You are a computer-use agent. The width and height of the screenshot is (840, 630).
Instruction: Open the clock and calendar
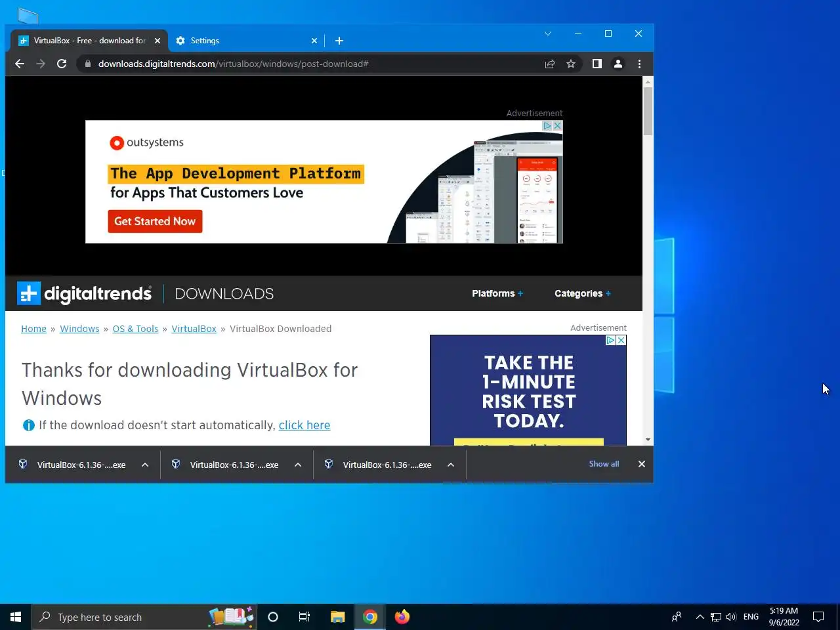click(x=784, y=617)
